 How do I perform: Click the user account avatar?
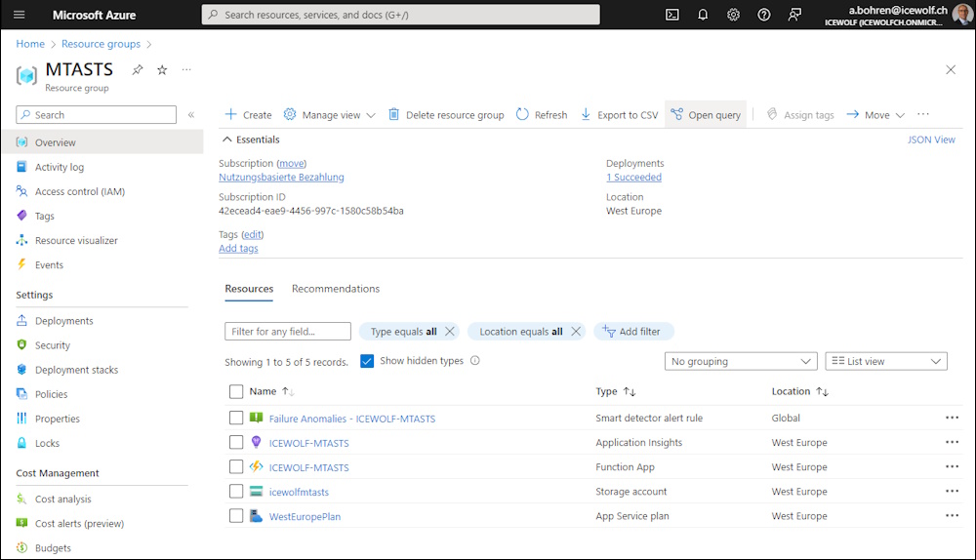click(x=962, y=15)
